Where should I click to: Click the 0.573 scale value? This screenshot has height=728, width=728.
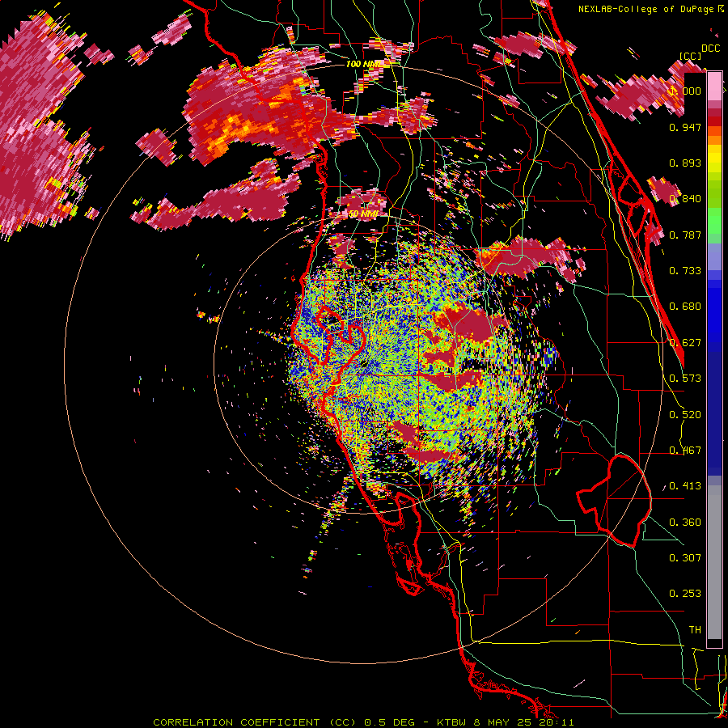click(x=685, y=379)
